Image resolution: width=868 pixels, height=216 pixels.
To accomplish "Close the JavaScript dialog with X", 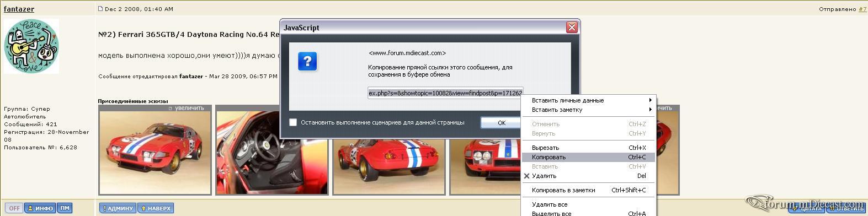I will (572, 27).
